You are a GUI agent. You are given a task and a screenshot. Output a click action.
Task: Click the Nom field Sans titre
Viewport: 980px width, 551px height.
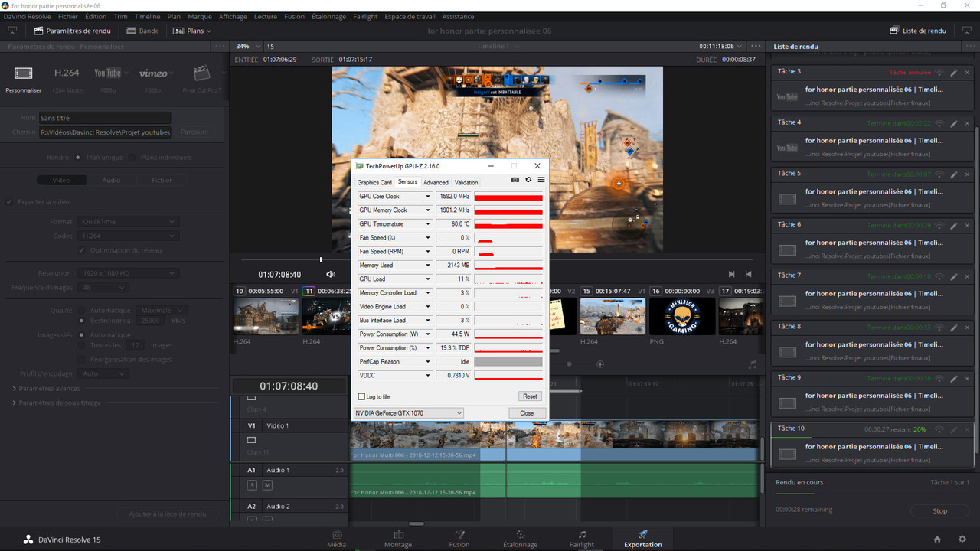[x=104, y=118]
